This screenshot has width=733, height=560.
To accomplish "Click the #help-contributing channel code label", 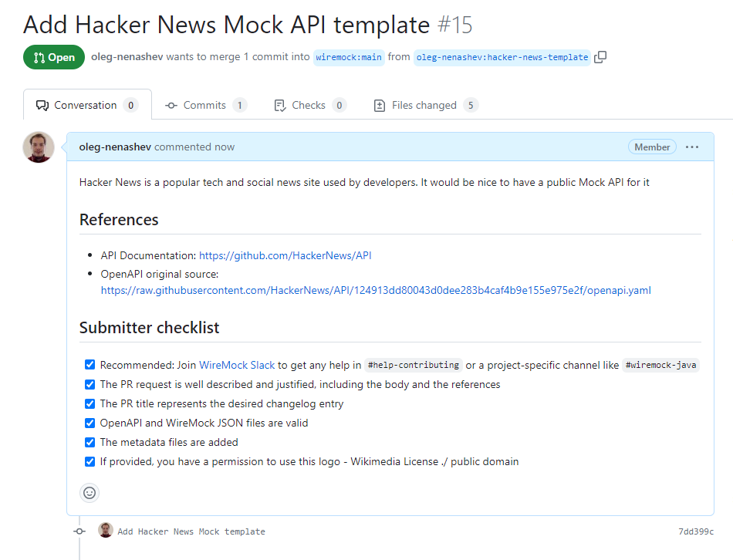I will [x=414, y=365].
